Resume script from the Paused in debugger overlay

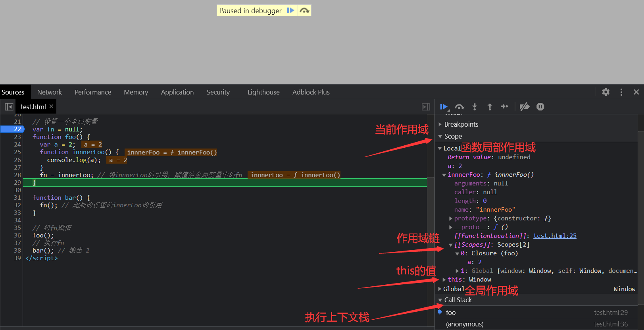pos(290,10)
